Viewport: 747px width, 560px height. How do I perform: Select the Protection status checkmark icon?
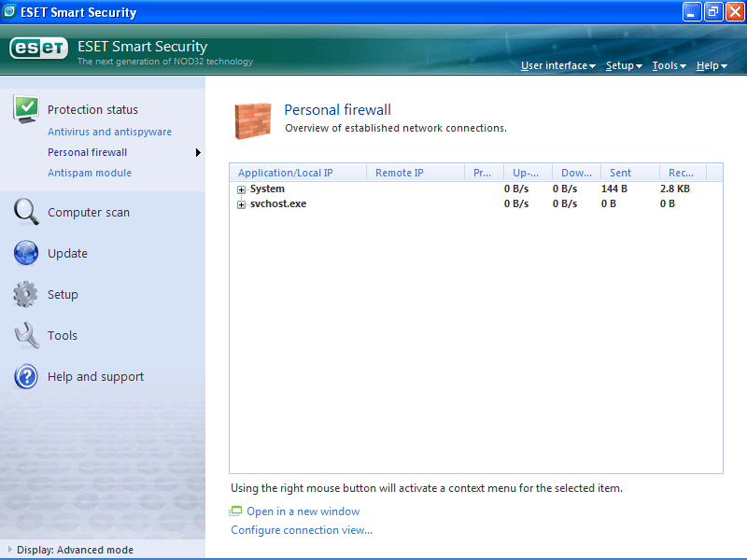click(26, 109)
